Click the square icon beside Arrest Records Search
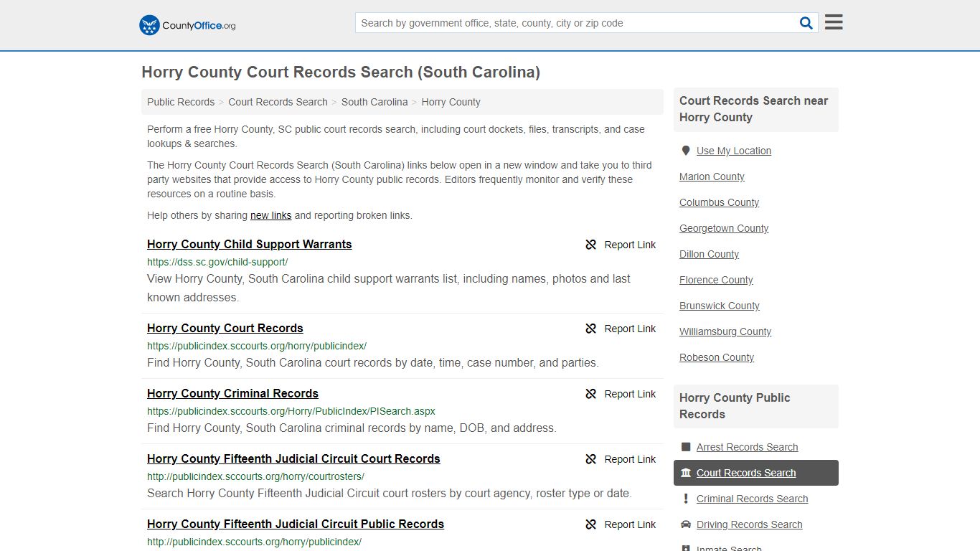 (x=685, y=447)
